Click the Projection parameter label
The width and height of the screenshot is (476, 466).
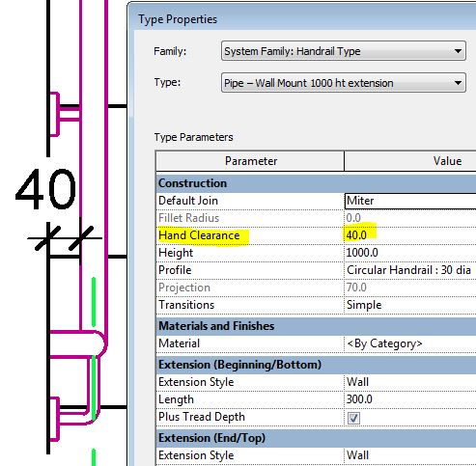coord(184,288)
